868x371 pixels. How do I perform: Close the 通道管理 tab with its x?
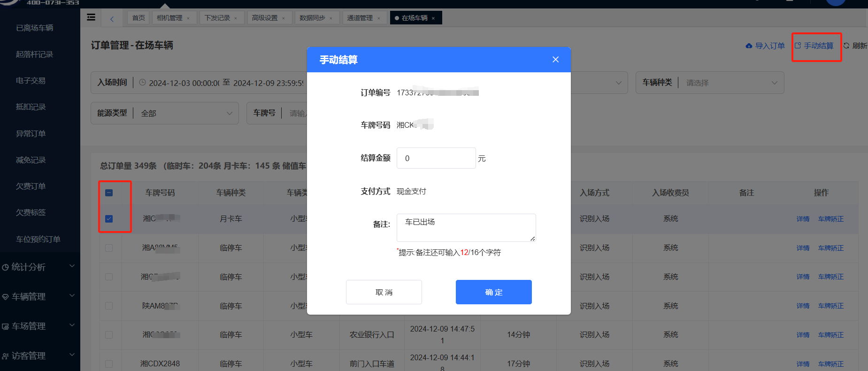(379, 18)
